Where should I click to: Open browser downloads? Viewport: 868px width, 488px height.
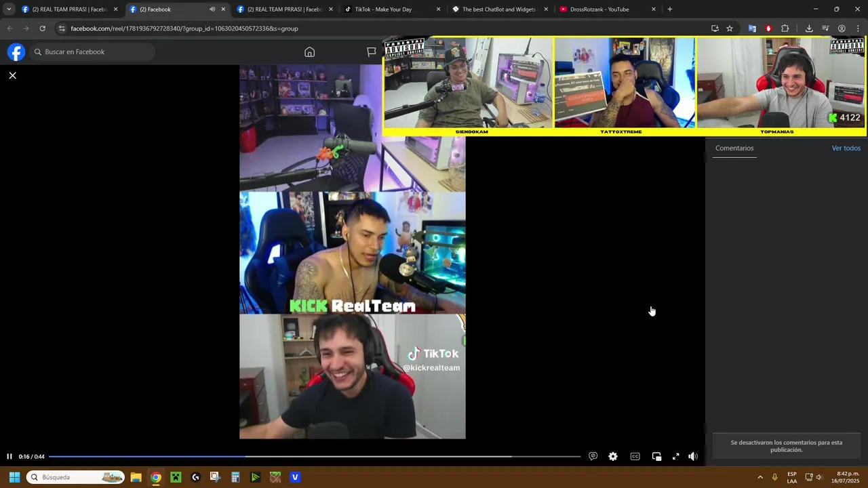click(809, 28)
